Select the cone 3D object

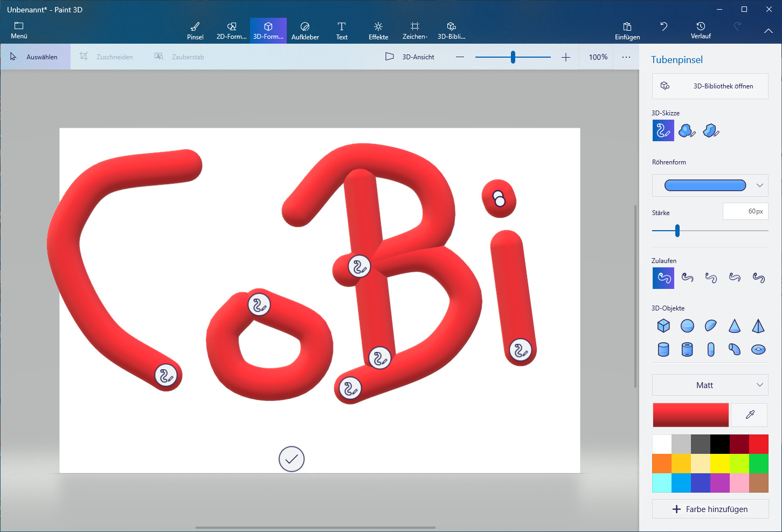pyautogui.click(x=734, y=326)
